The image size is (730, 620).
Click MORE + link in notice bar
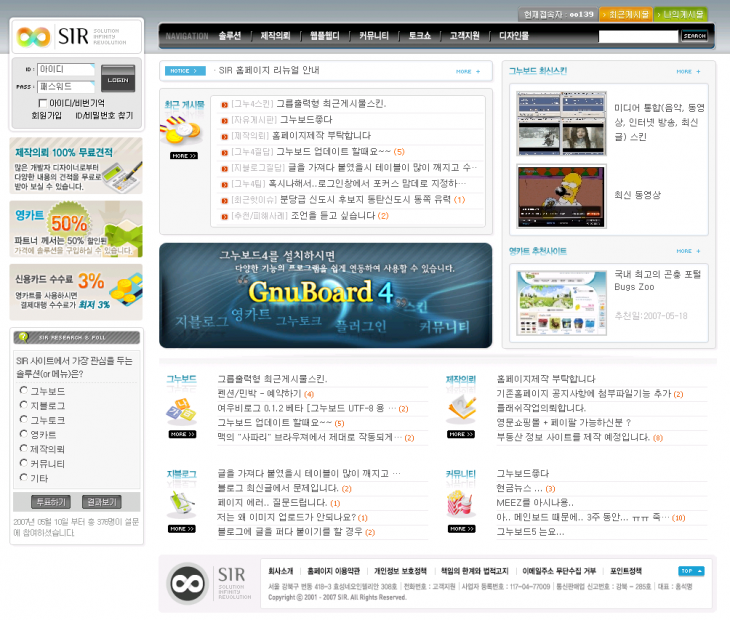[468, 71]
